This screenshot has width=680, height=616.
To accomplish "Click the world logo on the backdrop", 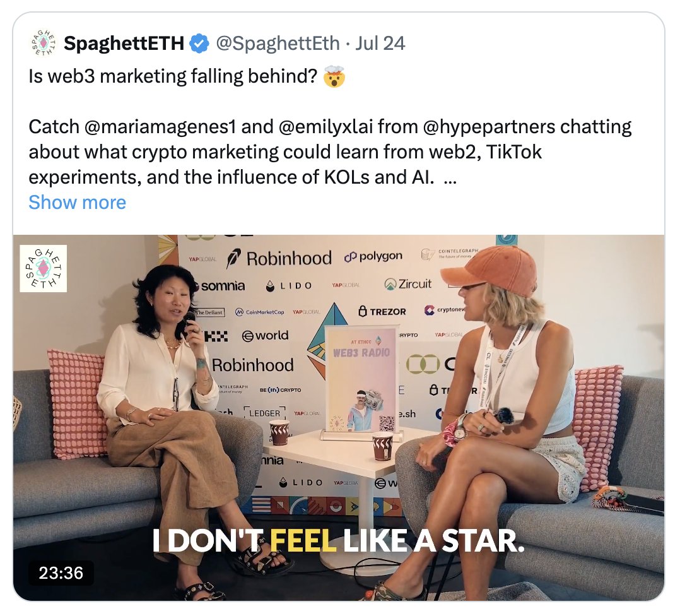I will click(x=265, y=336).
